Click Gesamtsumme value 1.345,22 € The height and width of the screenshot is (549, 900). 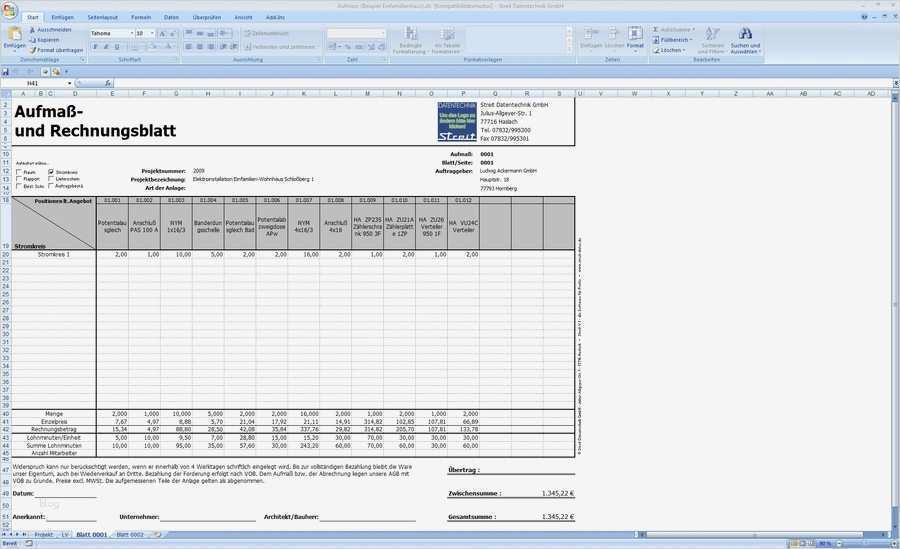[x=557, y=517]
